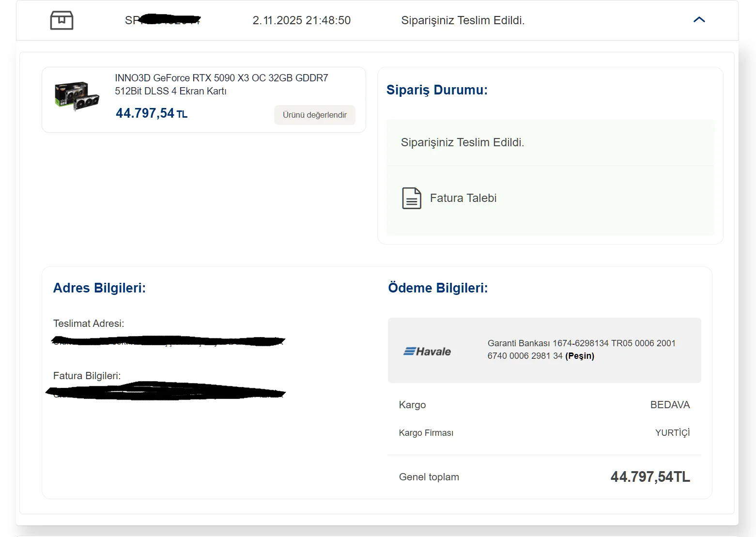Click the YURTİÇİ cargo company value
This screenshot has height=537, width=756.
(672, 432)
